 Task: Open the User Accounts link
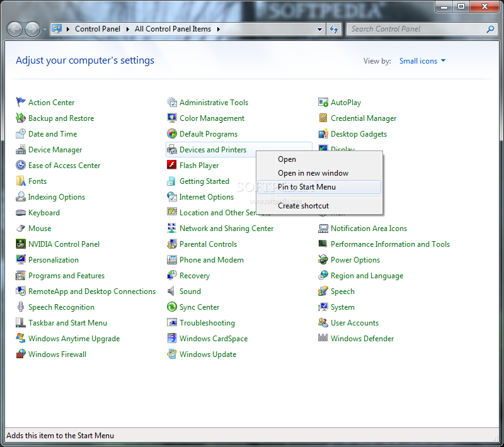tap(355, 323)
